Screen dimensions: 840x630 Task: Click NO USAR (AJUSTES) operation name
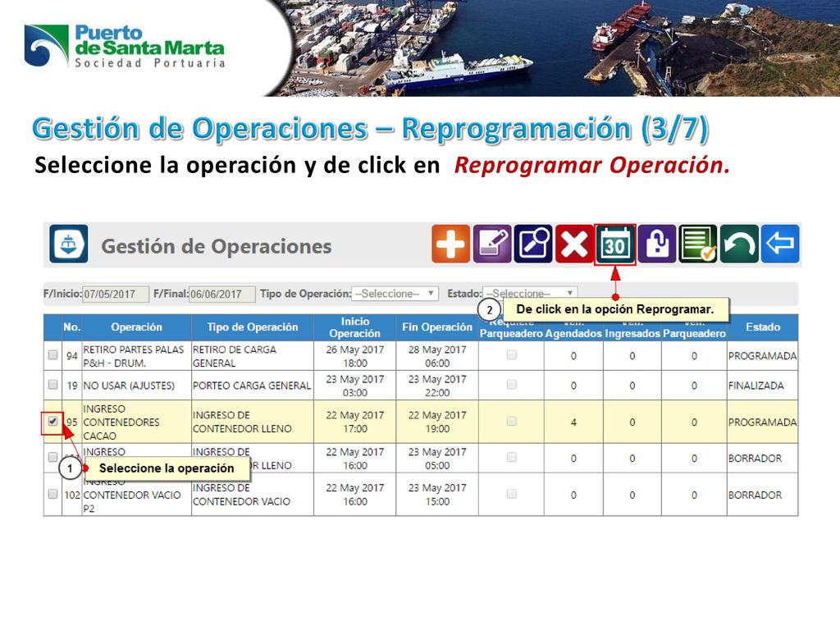pyautogui.click(x=129, y=386)
